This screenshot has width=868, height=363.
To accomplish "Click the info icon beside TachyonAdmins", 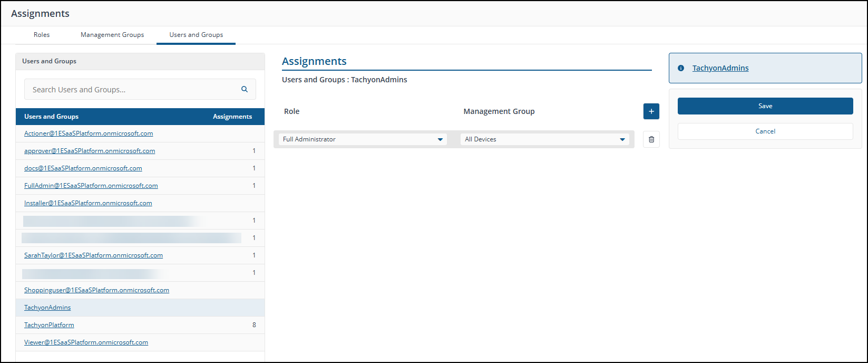I will point(681,68).
